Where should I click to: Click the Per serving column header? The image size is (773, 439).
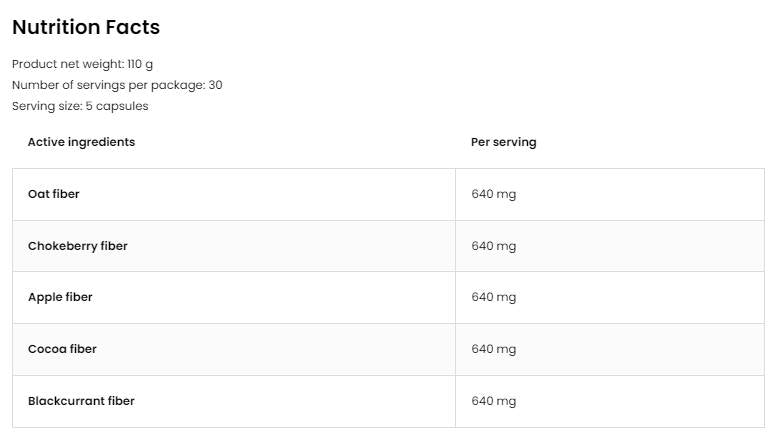[503, 142]
